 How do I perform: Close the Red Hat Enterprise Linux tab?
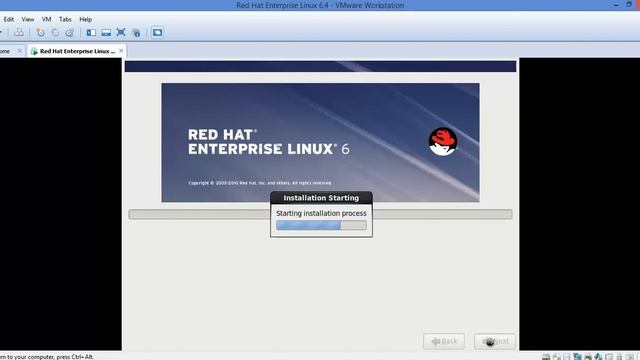(121, 51)
